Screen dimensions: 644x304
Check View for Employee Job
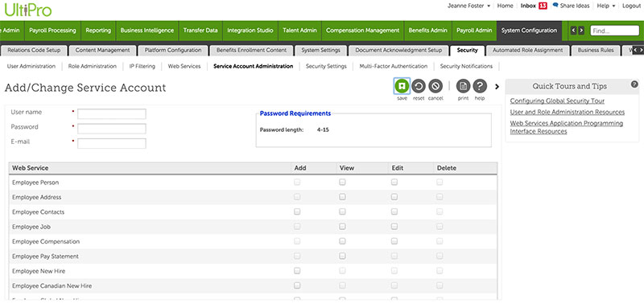point(342,227)
